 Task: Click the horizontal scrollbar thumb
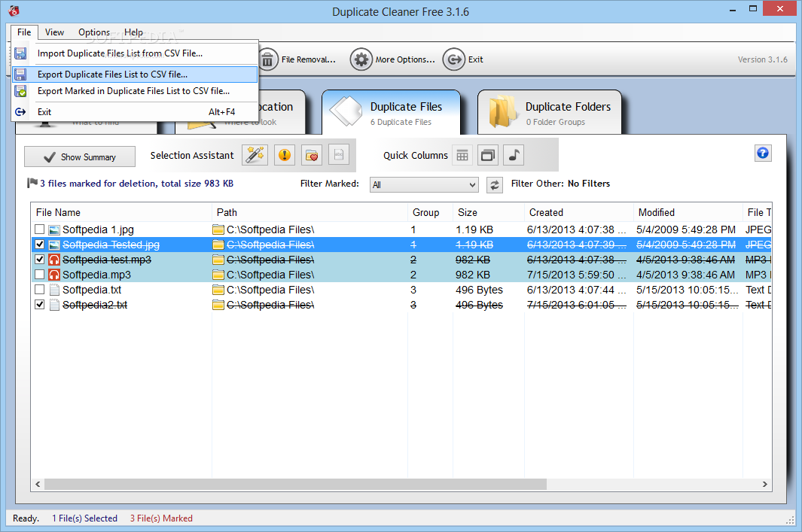click(295, 484)
